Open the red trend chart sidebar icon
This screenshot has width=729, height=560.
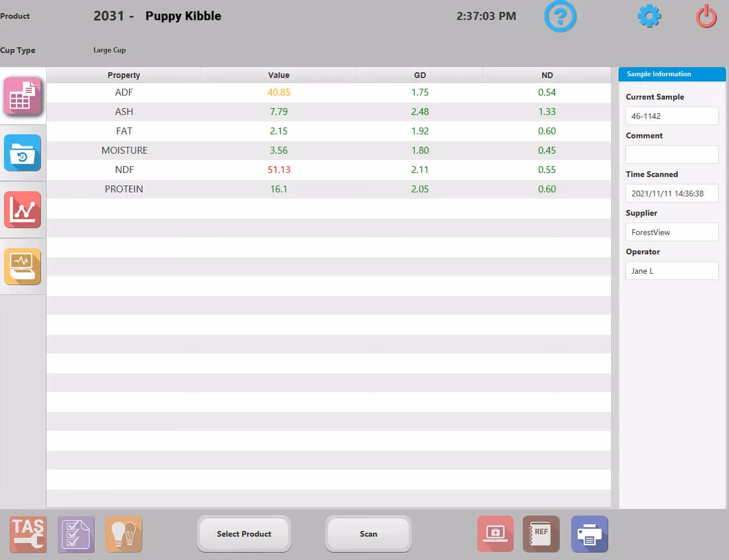point(23,209)
